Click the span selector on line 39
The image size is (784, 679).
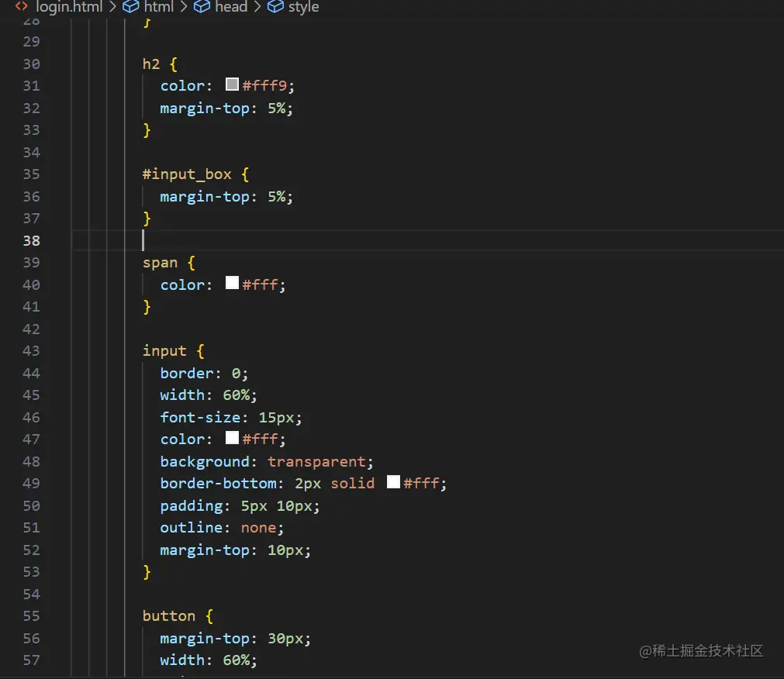(x=160, y=263)
